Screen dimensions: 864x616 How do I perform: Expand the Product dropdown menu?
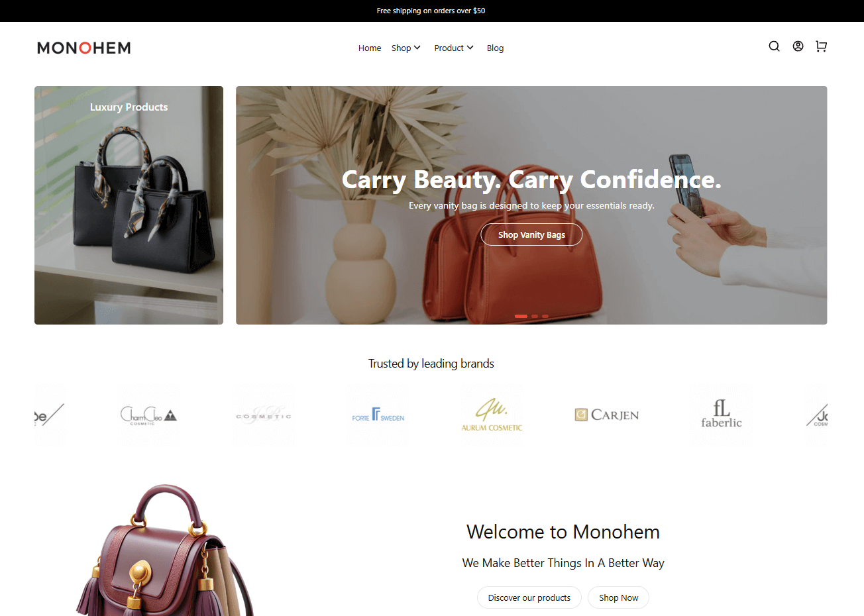pyautogui.click(x=454, y=48)
